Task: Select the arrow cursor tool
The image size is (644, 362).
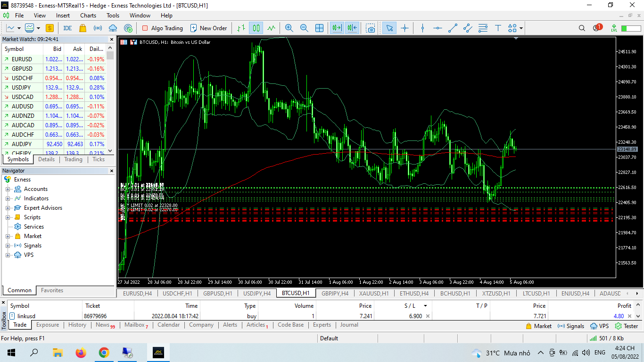Action: click(389, 28)
